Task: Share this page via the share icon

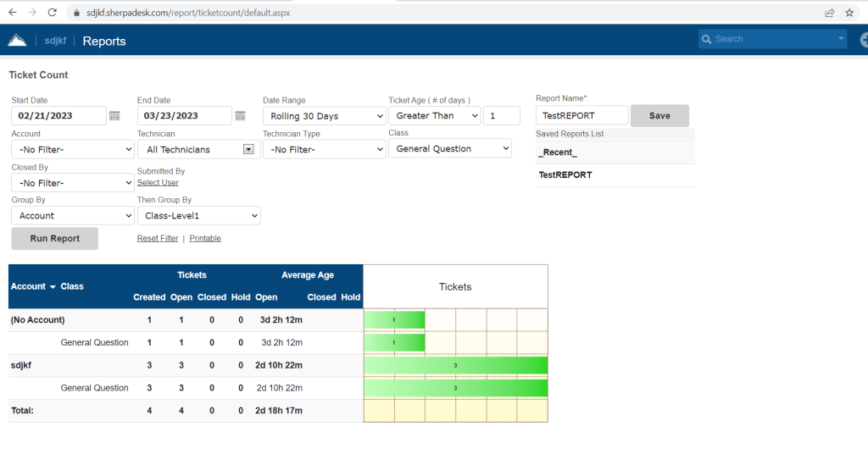Action: pos(829,13)
